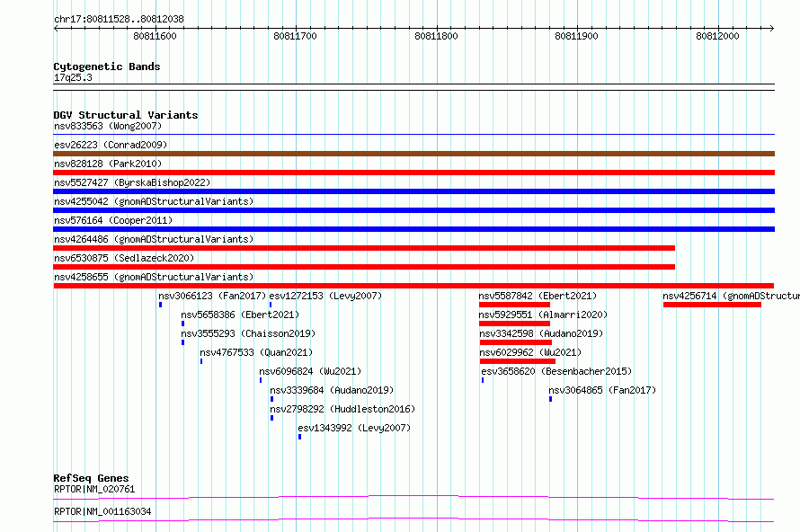Open esv26223 (Conrad2009) label

click(x=111, y=145)
